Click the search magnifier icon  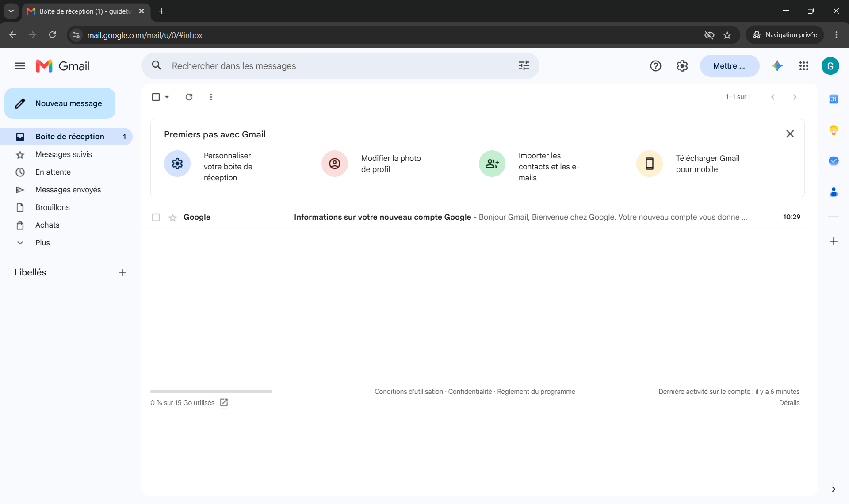(x=157, y=66)
